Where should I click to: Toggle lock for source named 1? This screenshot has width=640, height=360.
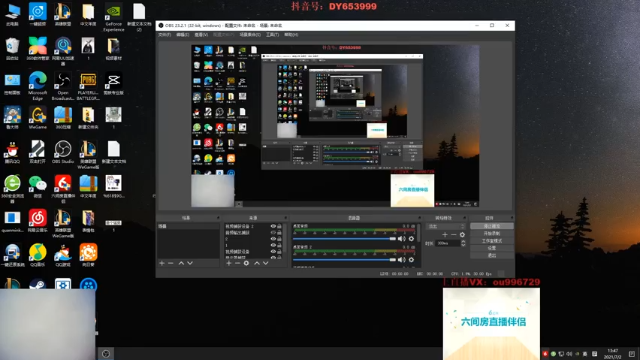(279, 245)
